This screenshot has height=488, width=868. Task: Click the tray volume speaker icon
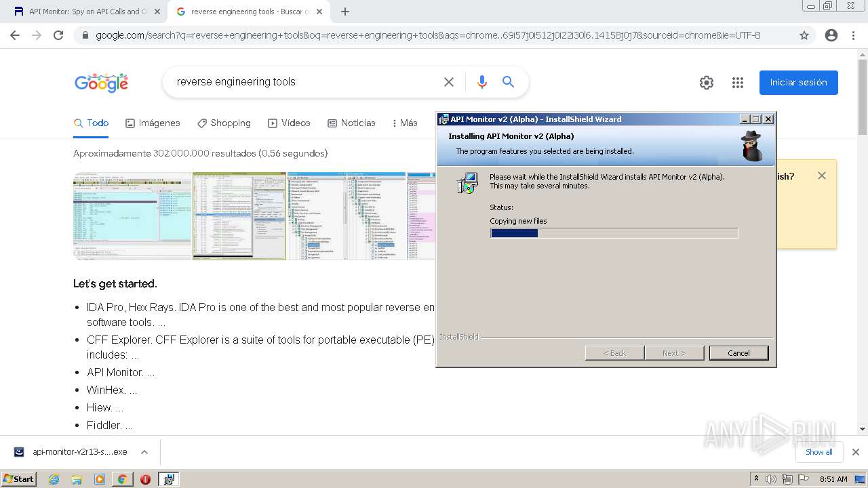click(x=771, y=479)
